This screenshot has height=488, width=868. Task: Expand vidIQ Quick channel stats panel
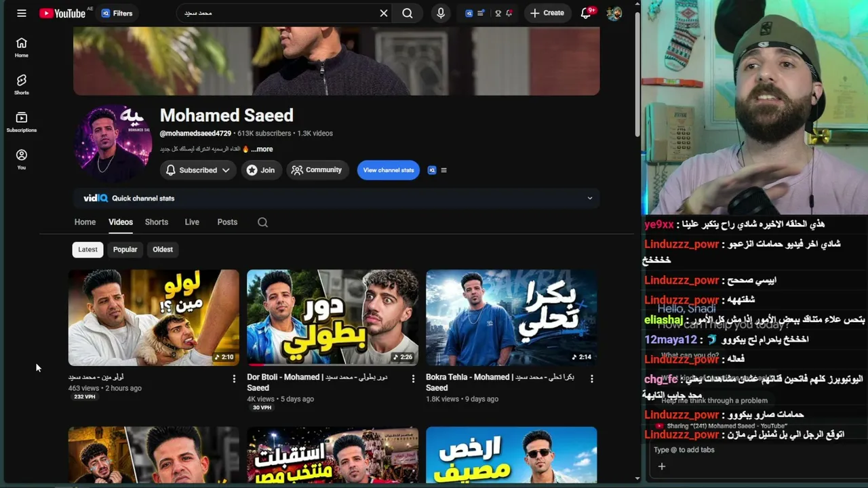(336, 199)
